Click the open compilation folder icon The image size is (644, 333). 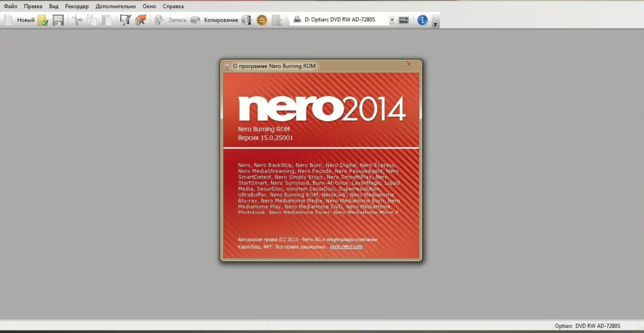(43, 20)
